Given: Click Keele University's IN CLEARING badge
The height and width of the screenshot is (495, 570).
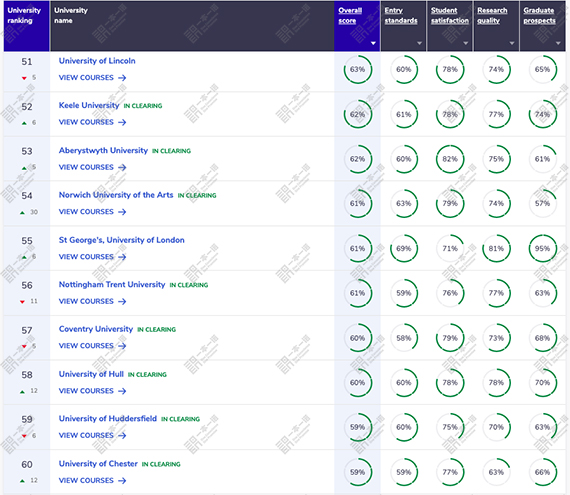Looking at the screenshot, I should click(143, 106).
